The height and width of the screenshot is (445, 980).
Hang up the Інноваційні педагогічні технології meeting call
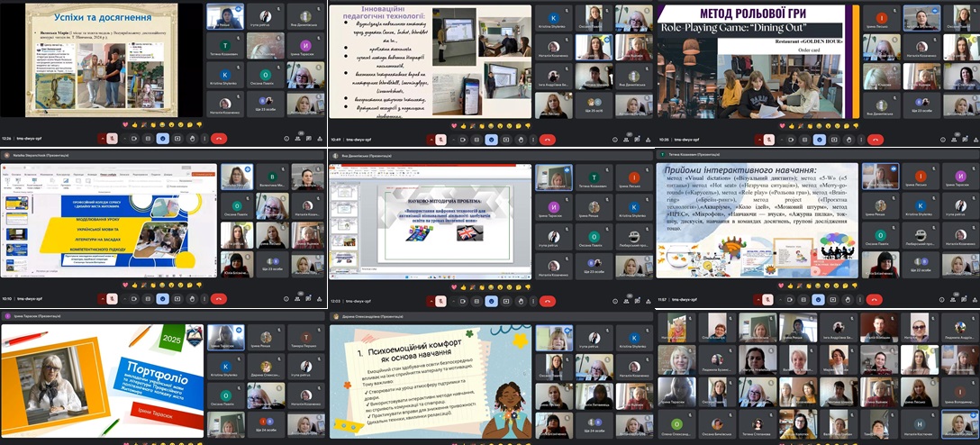click(545, 140)
